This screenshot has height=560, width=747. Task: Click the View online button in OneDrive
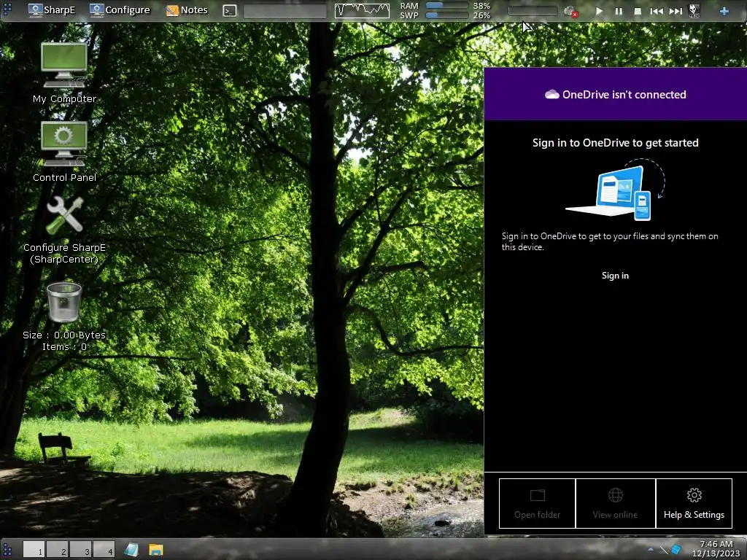click(x=616, y=503)
